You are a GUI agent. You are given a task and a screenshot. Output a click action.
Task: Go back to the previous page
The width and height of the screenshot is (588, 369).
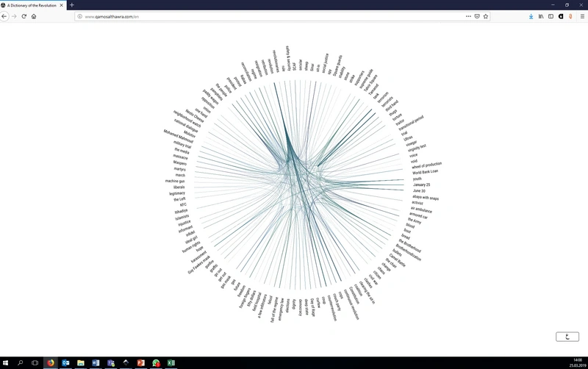(4, 16)
